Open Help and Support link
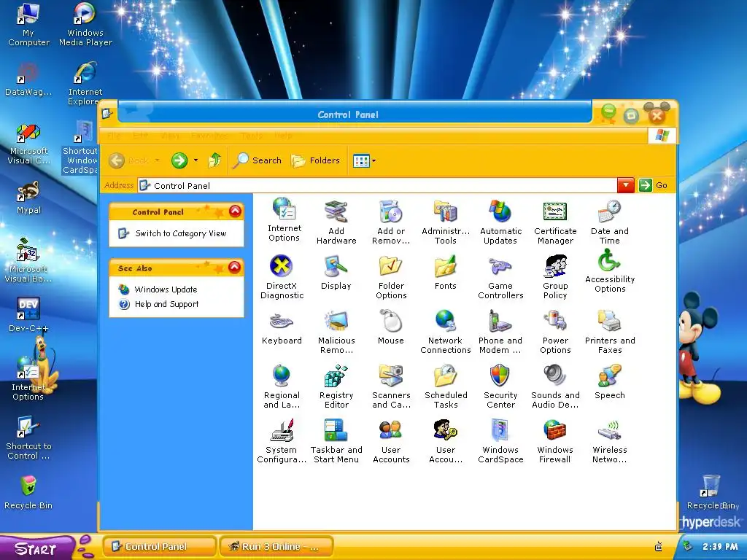Image resolution: width=747 pixels, height=560 pixels. coord(167,304)
